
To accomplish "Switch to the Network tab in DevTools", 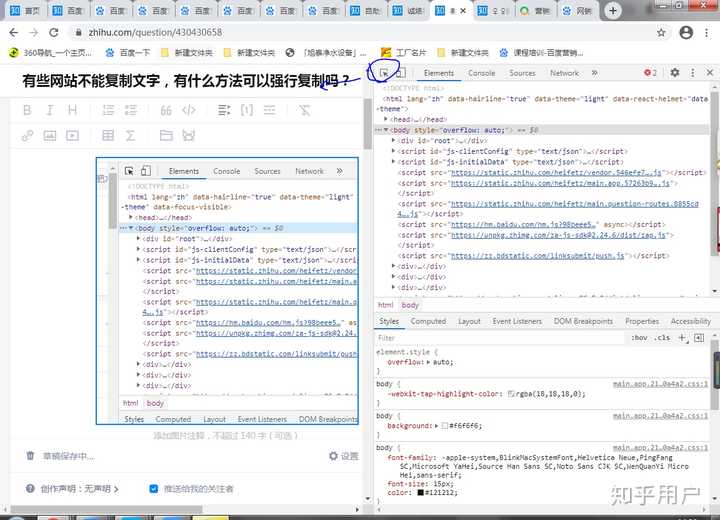I will pos(564,73).
